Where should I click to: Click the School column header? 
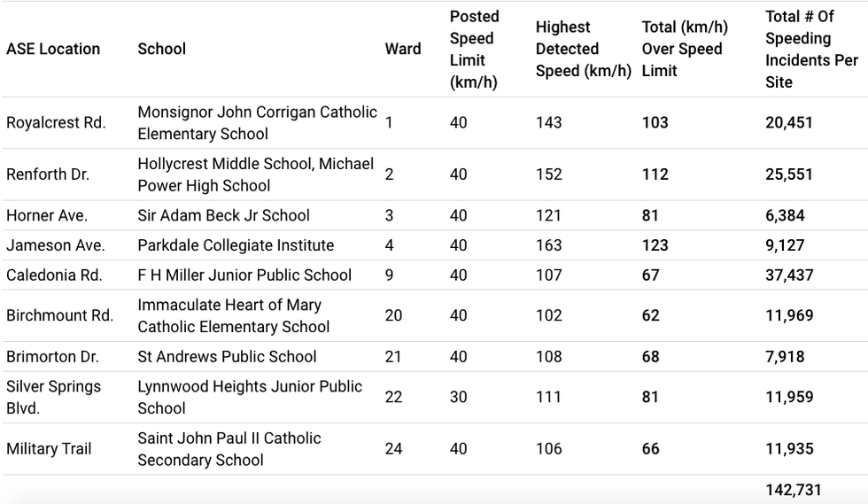[161, 50]
